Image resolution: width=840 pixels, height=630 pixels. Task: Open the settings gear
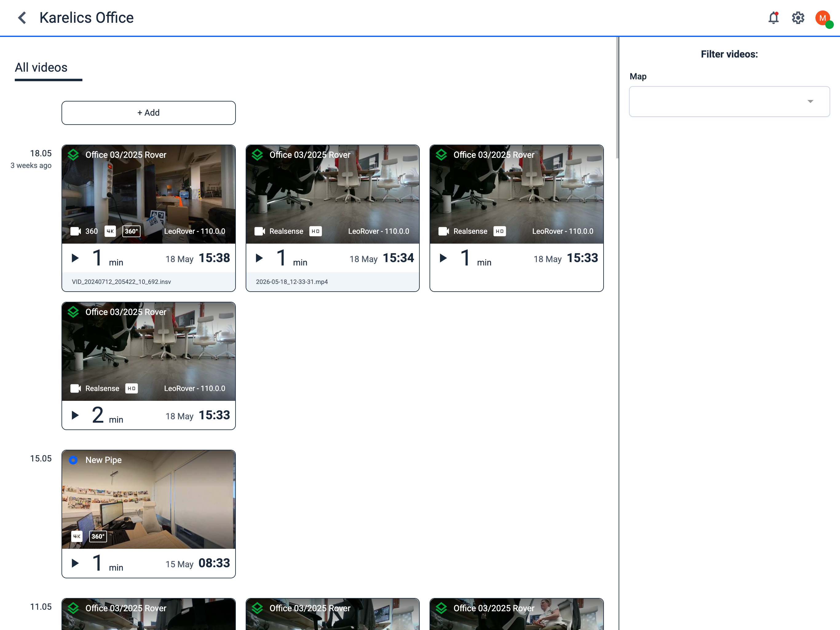coord(798,18)
